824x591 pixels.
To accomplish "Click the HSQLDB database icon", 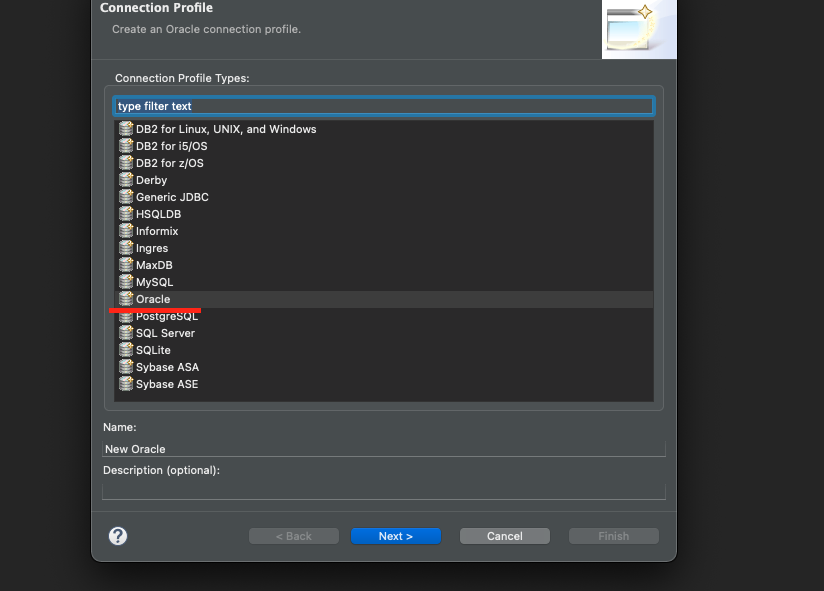I will (126, 214).
